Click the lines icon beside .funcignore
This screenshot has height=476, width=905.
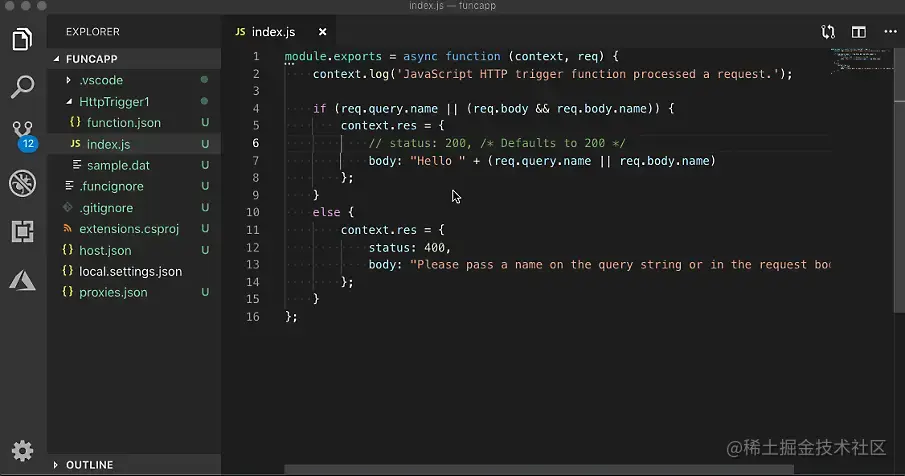(x=69, y=186)
